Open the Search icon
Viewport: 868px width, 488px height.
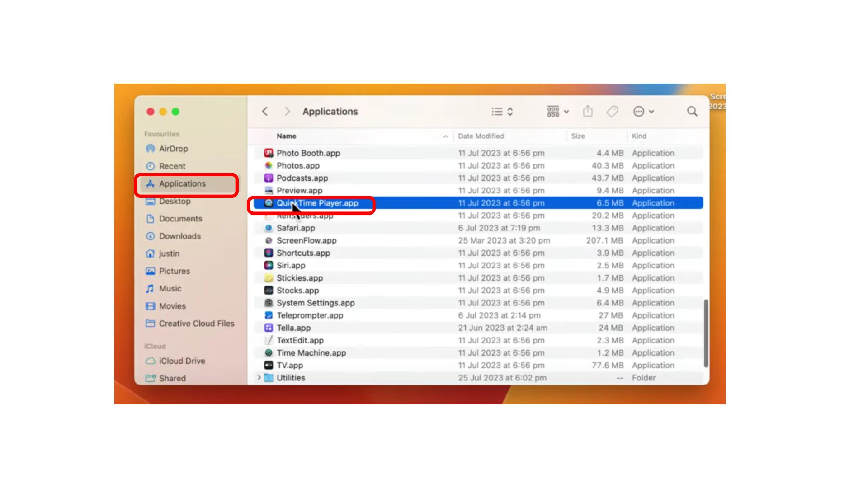[x=692, y=111]
